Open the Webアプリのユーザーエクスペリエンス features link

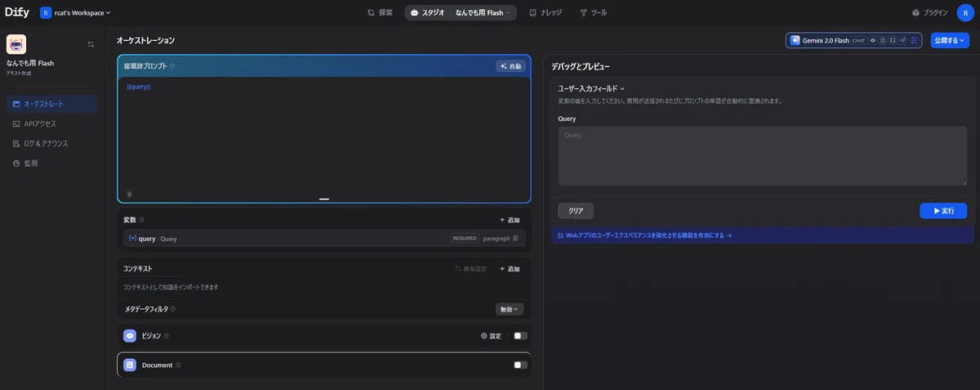tap(645, 235)
